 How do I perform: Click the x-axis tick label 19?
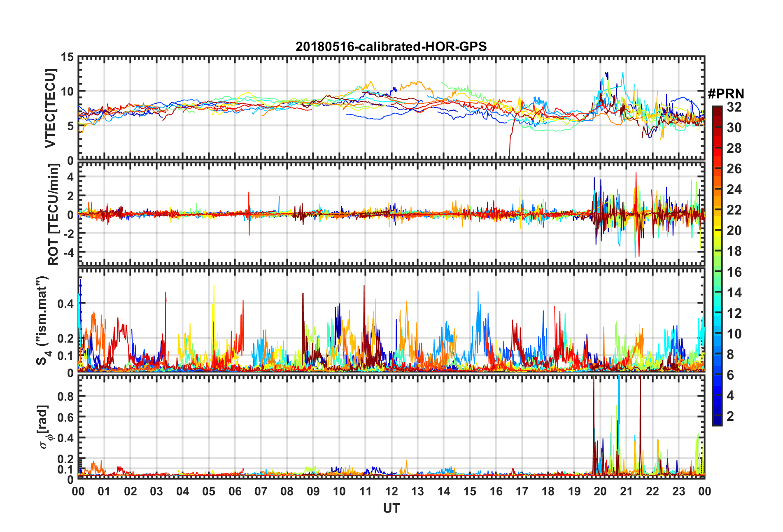tap(574, 491)
